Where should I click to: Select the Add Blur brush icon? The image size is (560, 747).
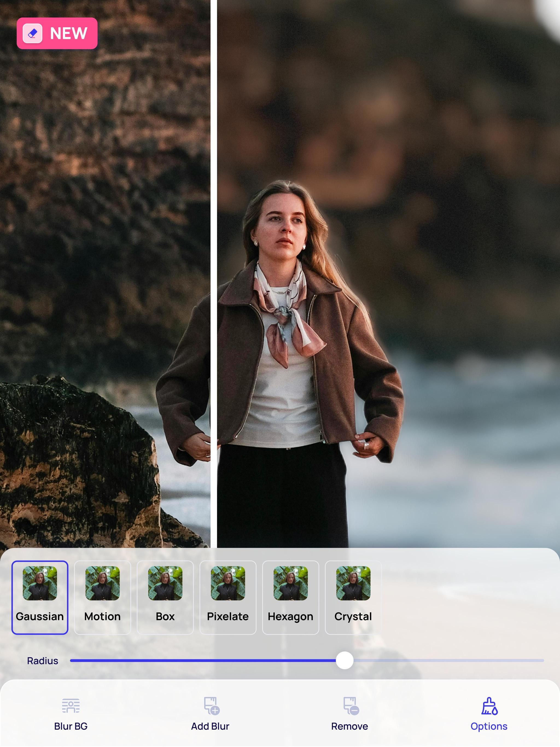(211, 705)
